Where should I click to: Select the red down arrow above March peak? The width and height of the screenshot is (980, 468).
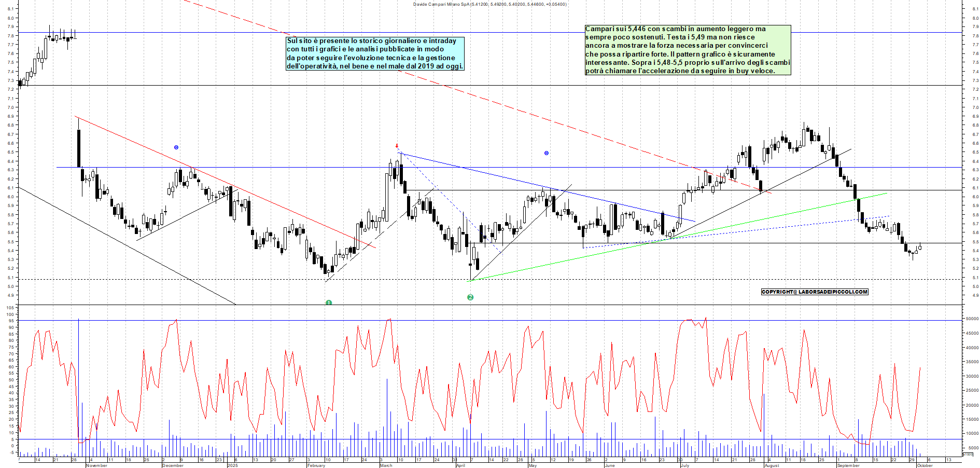(397, 146)
